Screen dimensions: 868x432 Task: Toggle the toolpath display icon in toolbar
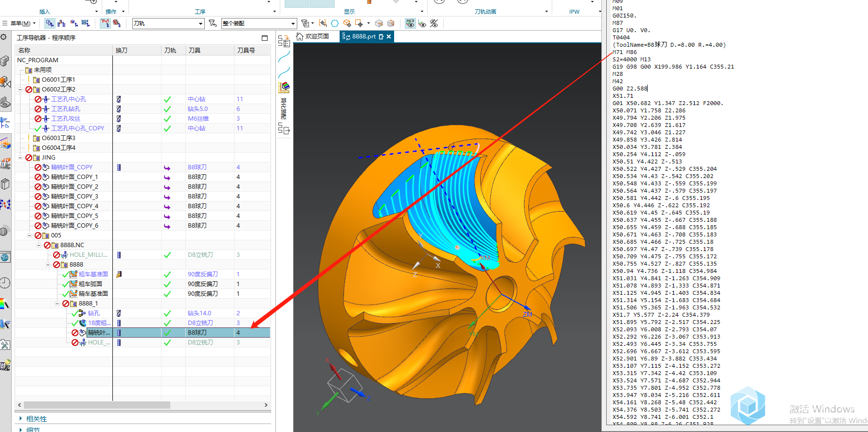[x=105, y=23]
